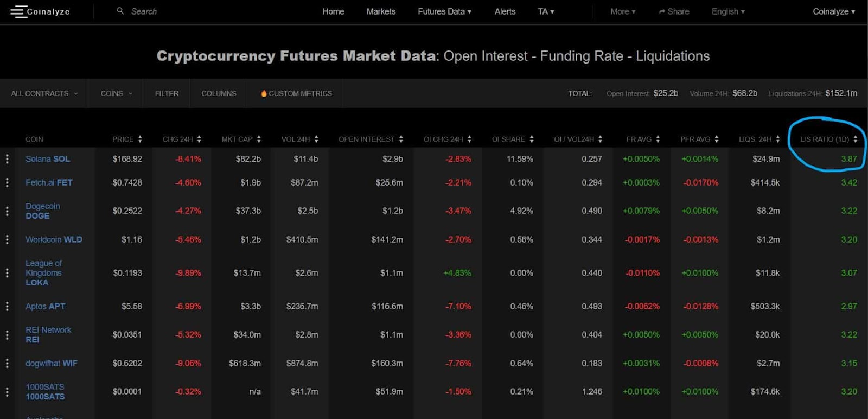Open the Aptos APT coin link
Screen dimensions: 868x419
[x=46, y=307]
